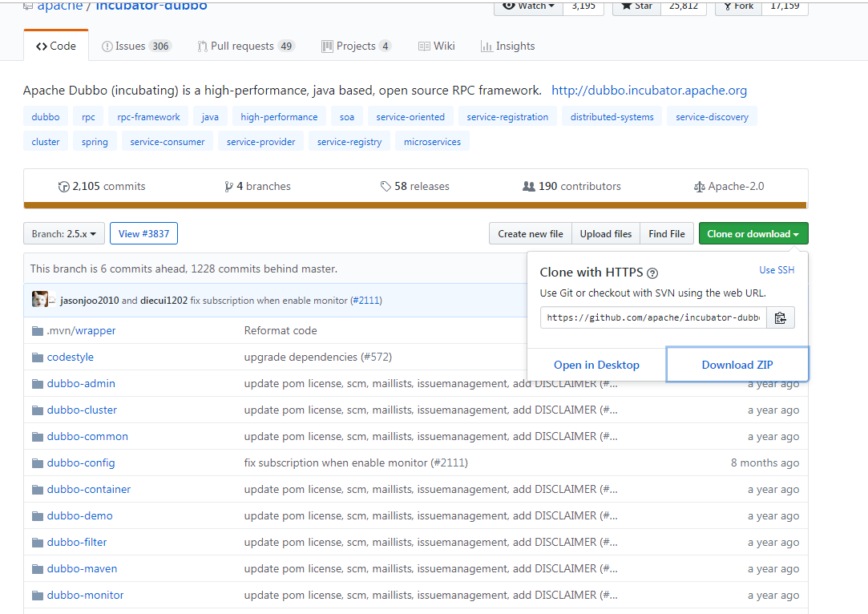
Task: Click the help icon beside Clone with HTTPS
Action: (x=652, y=273)
